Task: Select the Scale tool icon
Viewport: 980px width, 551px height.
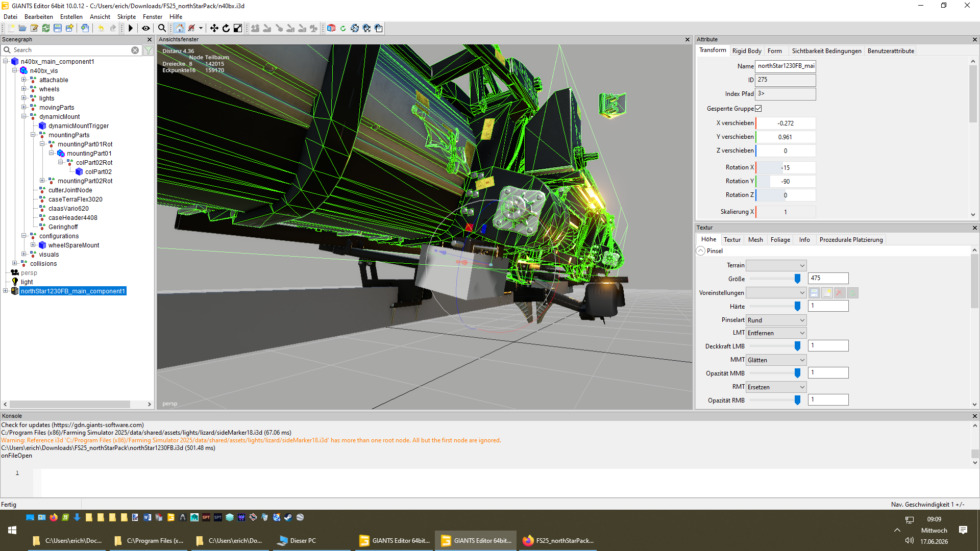Action: [238, 29]
